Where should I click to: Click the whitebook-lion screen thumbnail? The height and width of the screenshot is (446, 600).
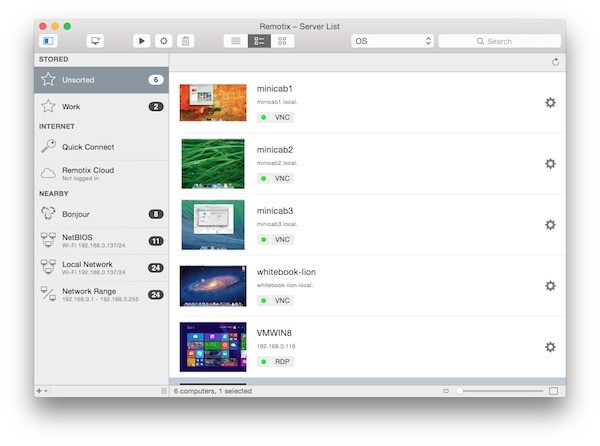pos(213,286)
